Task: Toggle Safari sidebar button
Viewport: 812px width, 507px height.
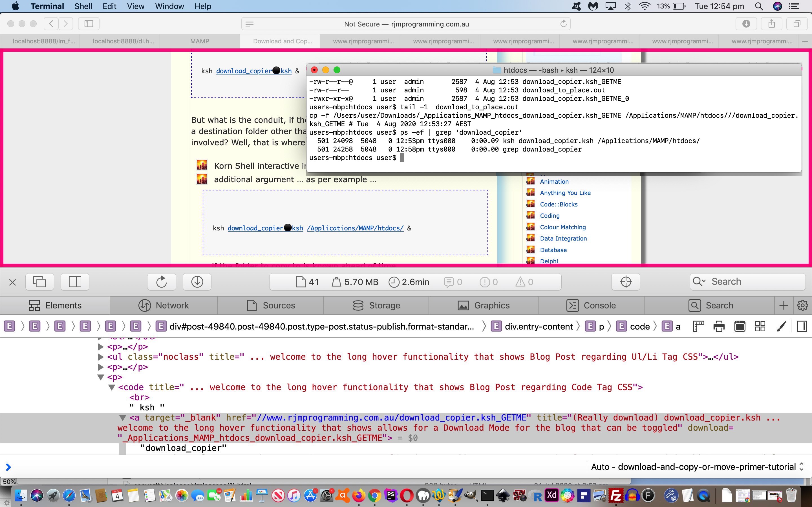Action: tap(89, 23)
